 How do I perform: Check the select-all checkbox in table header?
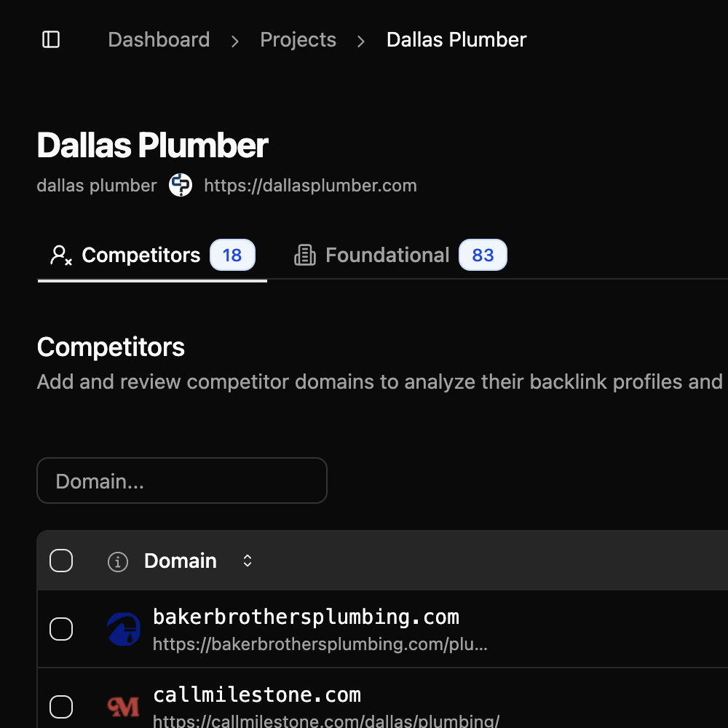61,561
